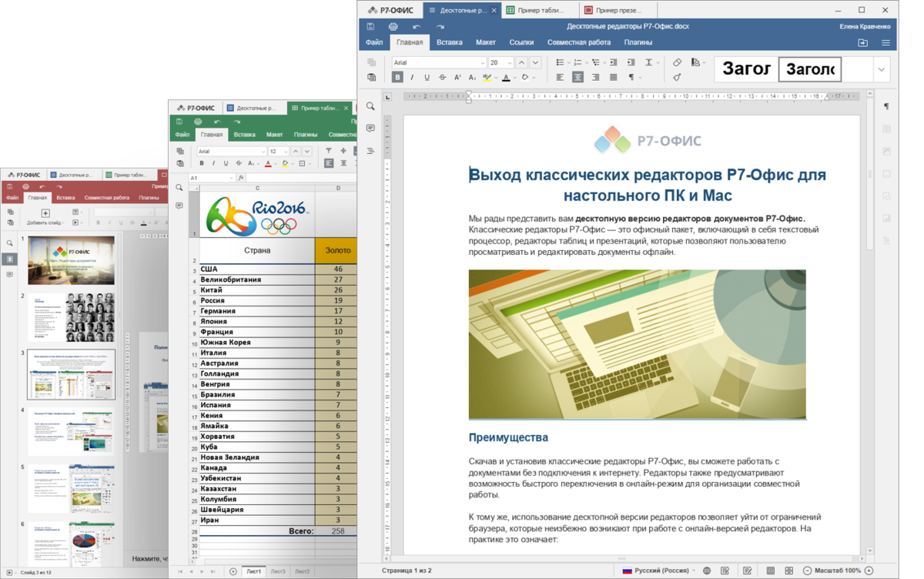Apply superscript in the document editor

point(457,77)
